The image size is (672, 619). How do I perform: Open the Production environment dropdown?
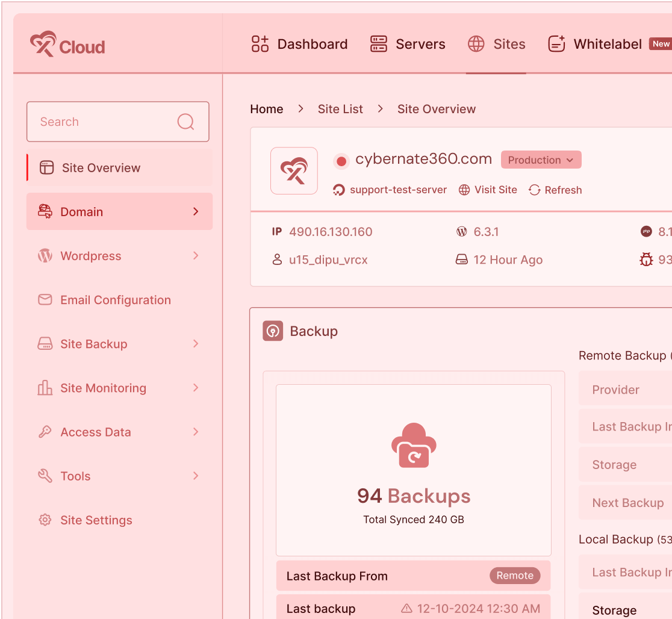[x=541, y=160]
